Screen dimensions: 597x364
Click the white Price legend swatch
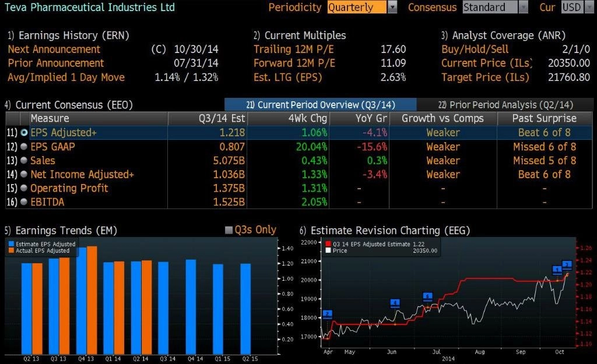pos(328,250)
